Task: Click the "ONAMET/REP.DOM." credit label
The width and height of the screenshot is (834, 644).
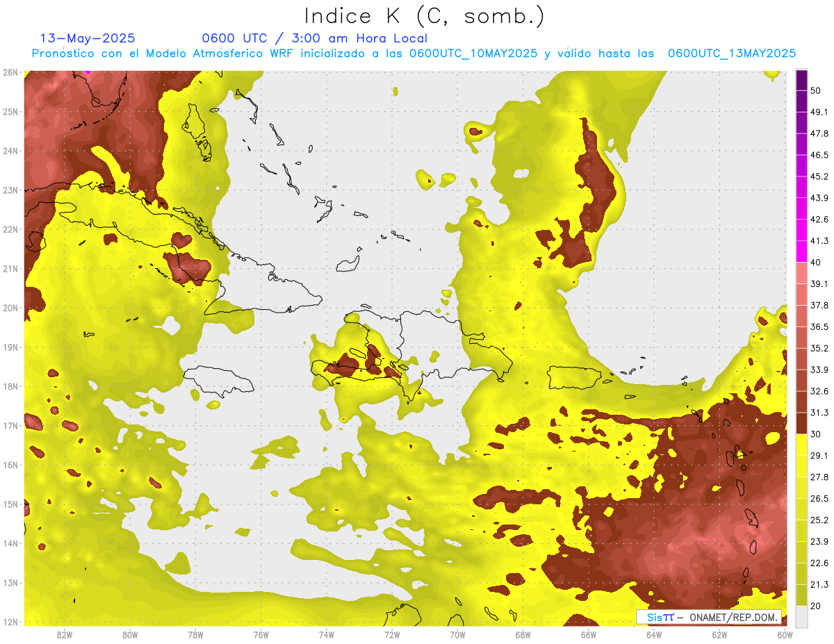Action: pyautogui.click(x=733, y=617)
